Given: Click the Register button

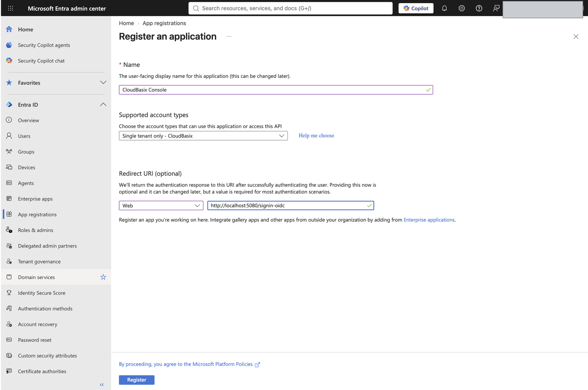Looking at the screenshot, I should (136, 380).
